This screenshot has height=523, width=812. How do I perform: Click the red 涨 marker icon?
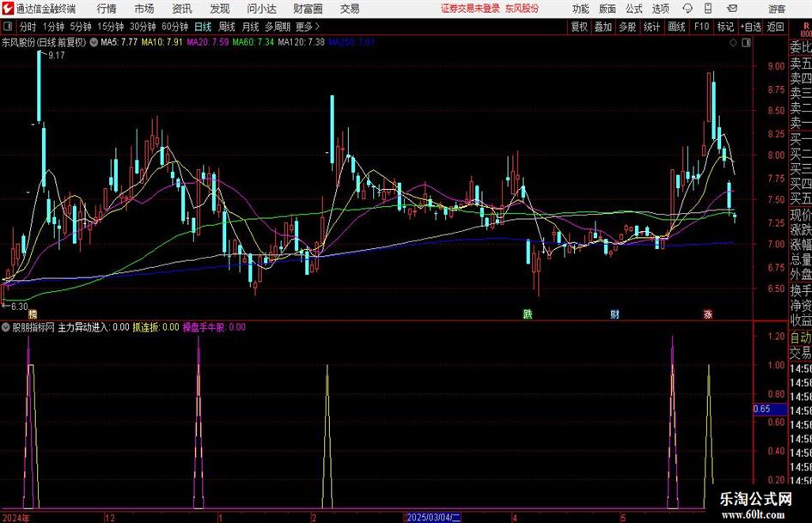point(708,313)
